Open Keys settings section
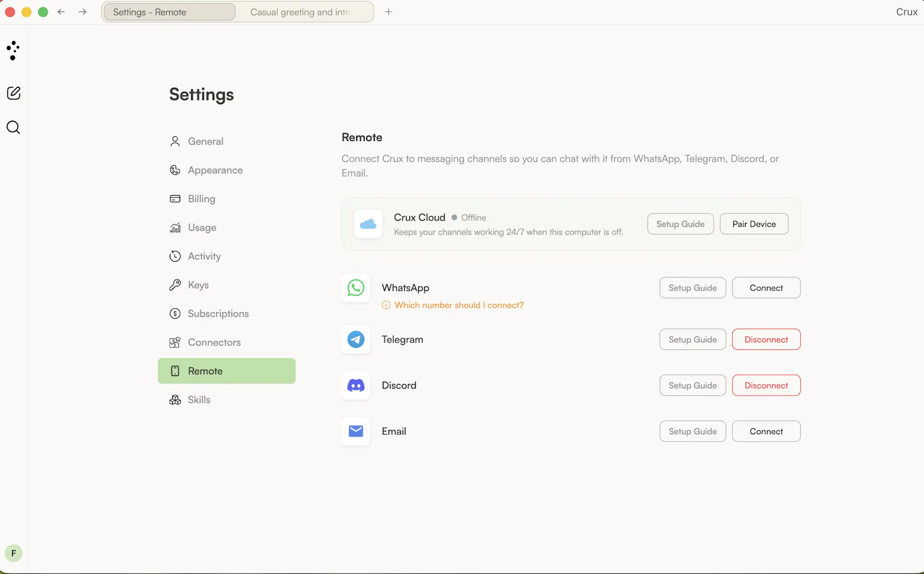Image resolution: width=924 pixels, height=574 pixels. click(x=226, y=285)
